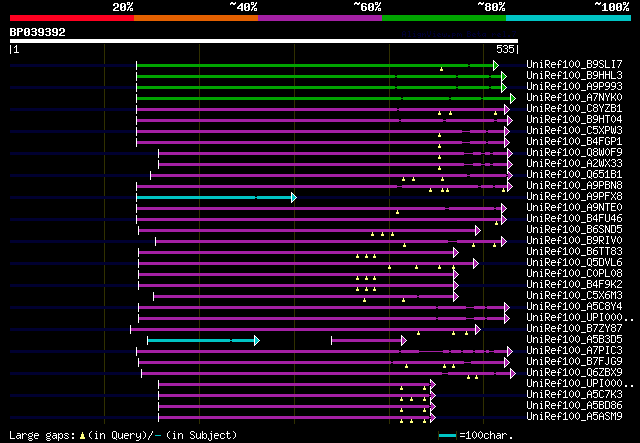Viewport: 640px width, 443px height.
Task: Select hit UniRef100_B9HT04
Action: 574,120
